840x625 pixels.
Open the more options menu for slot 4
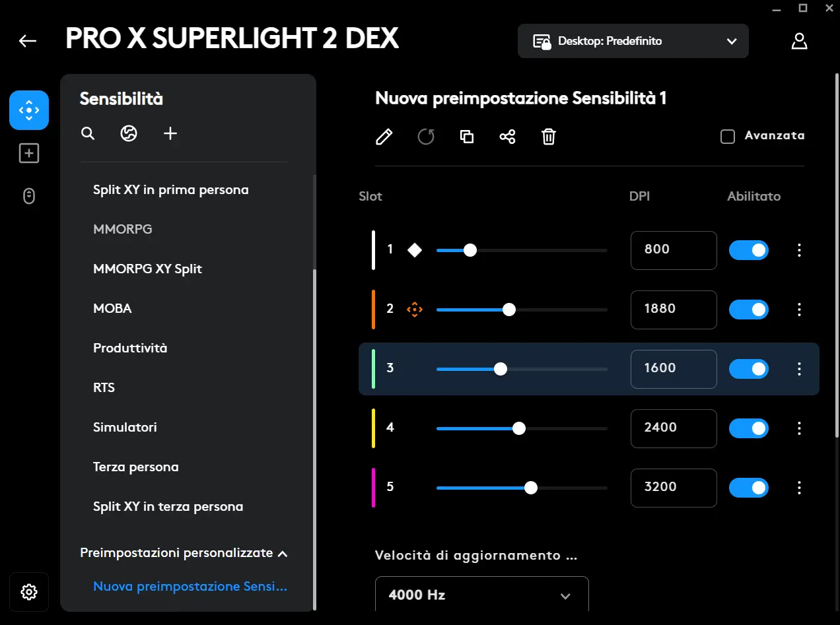[799, 428]
